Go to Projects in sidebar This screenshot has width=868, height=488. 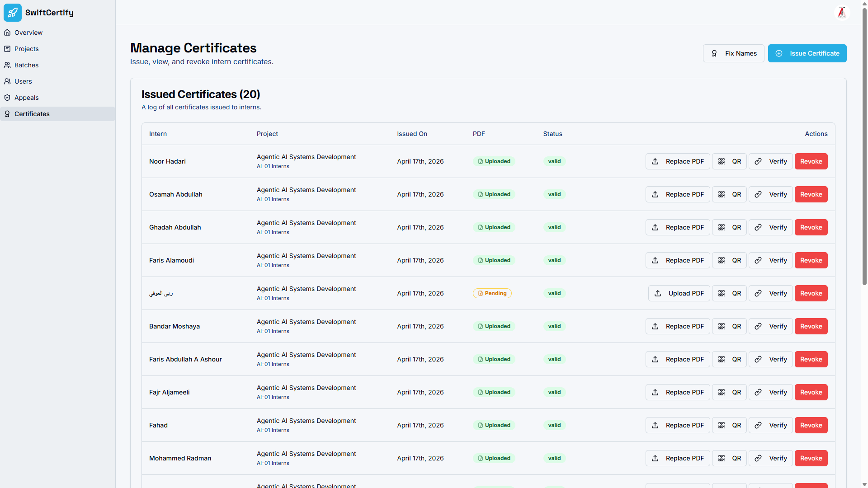27,49
